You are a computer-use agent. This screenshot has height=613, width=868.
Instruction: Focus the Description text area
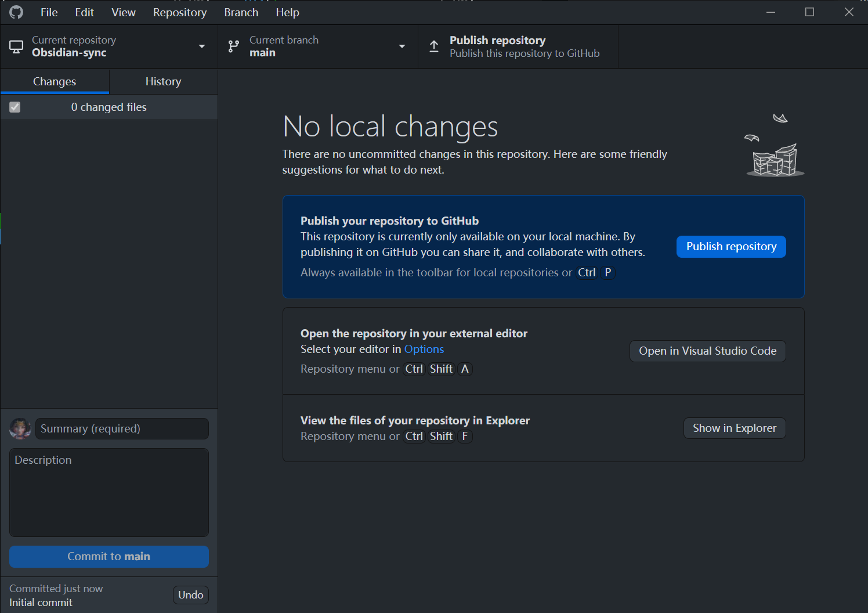[109, 492]
